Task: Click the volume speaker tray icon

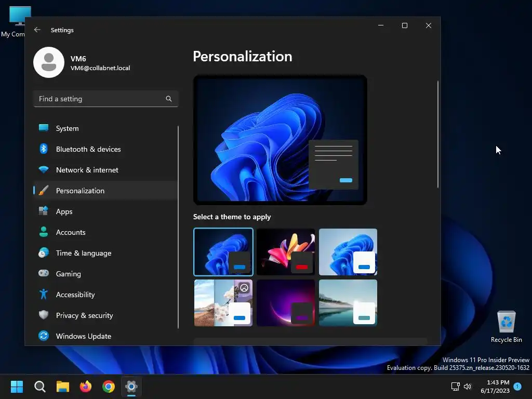Action: click(x=468, y=387)
